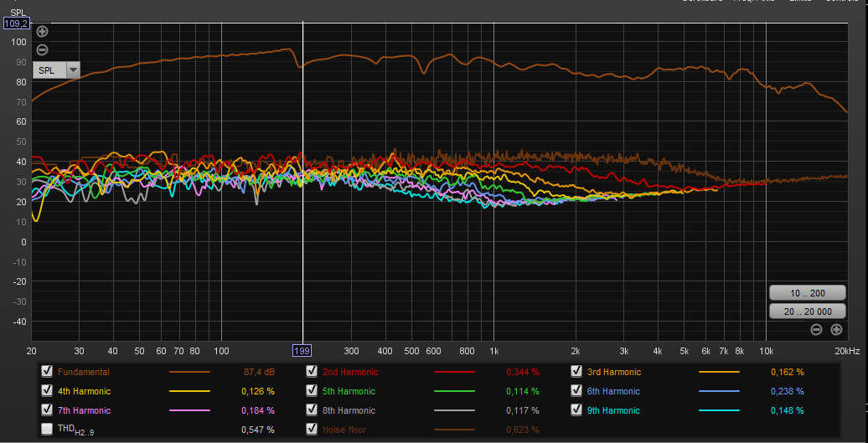Toggle the Noise floor checkbox
This screenshot has width=868, height=443.
tap(312, 430)
